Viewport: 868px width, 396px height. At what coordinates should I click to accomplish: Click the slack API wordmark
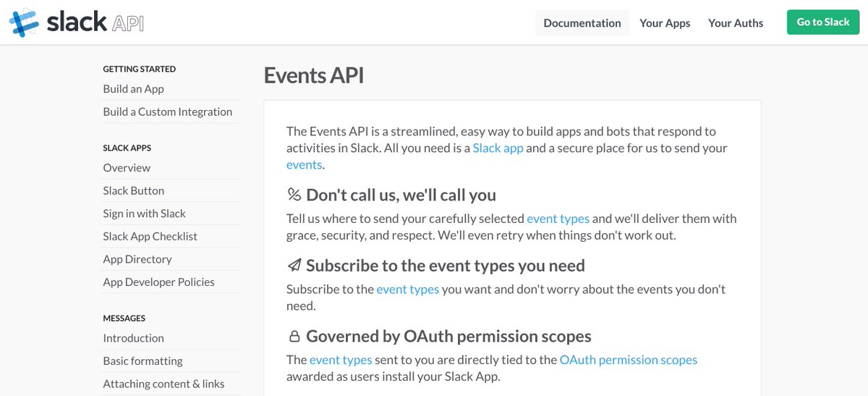pos(95,22)
